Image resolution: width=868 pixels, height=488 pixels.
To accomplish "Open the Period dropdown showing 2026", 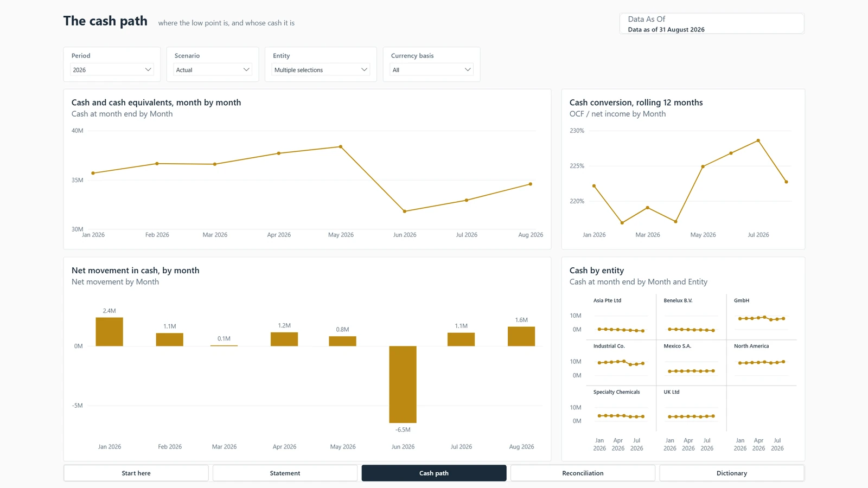I will point(112,69).
